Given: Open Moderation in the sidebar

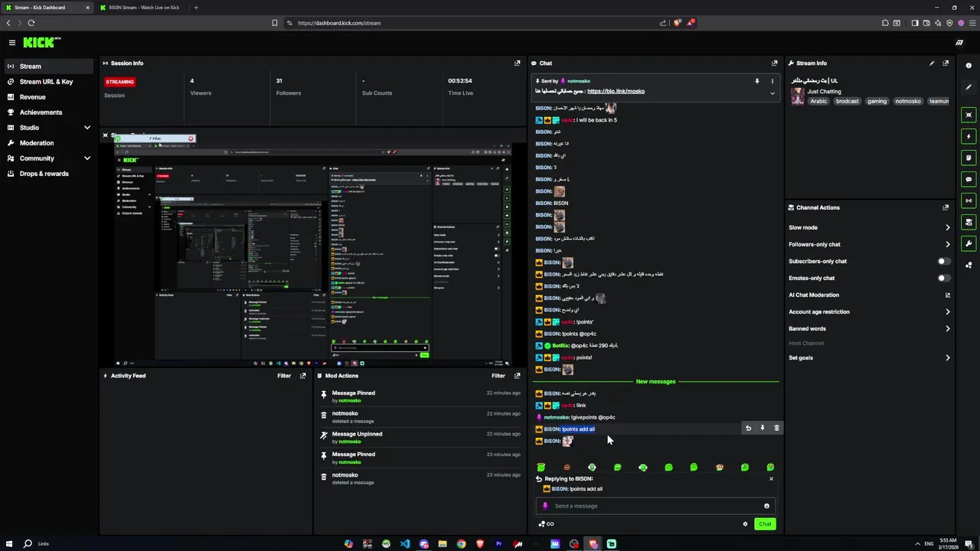Looking at the screenshot, I should click(49, 143).
